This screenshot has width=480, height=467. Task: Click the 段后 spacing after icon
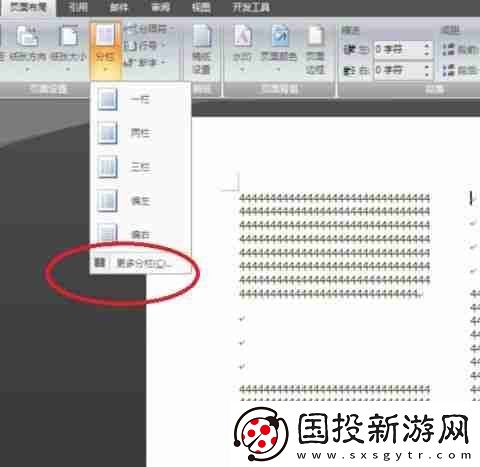pos(449,70)
